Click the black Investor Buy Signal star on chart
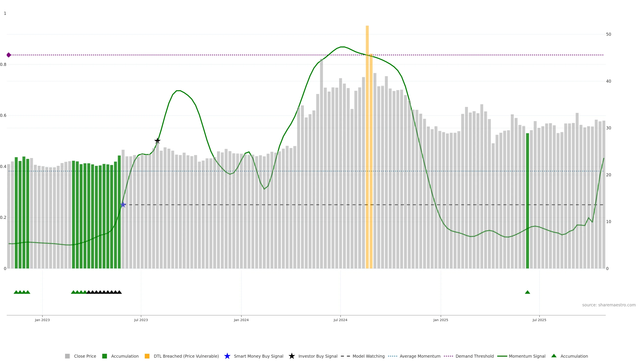This screenshot has height=362, width=644. 157,141
